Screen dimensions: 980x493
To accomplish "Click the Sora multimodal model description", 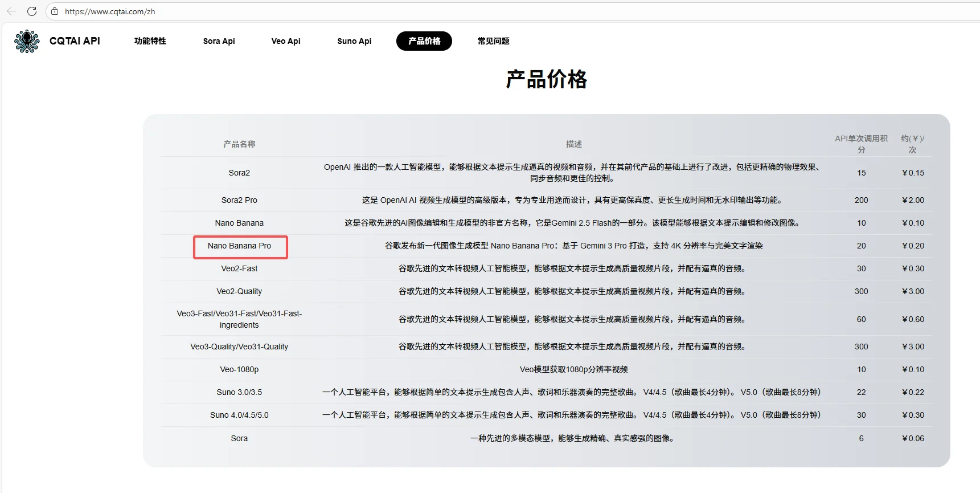I will click(x=574, y=438).
